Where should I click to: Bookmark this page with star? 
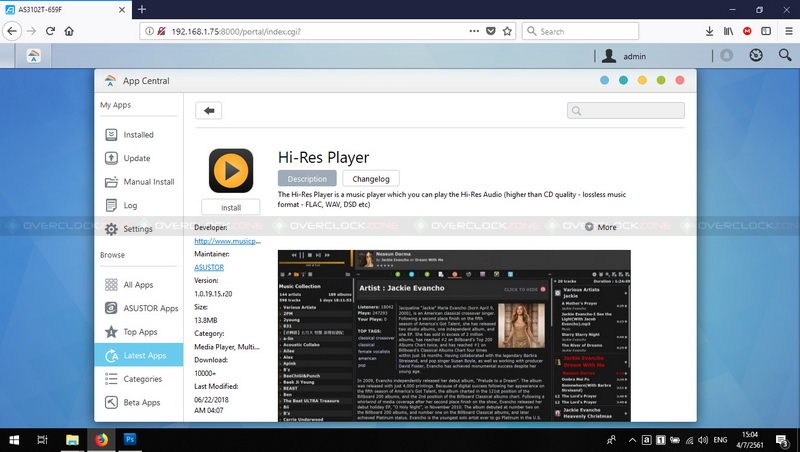(507, 31)
